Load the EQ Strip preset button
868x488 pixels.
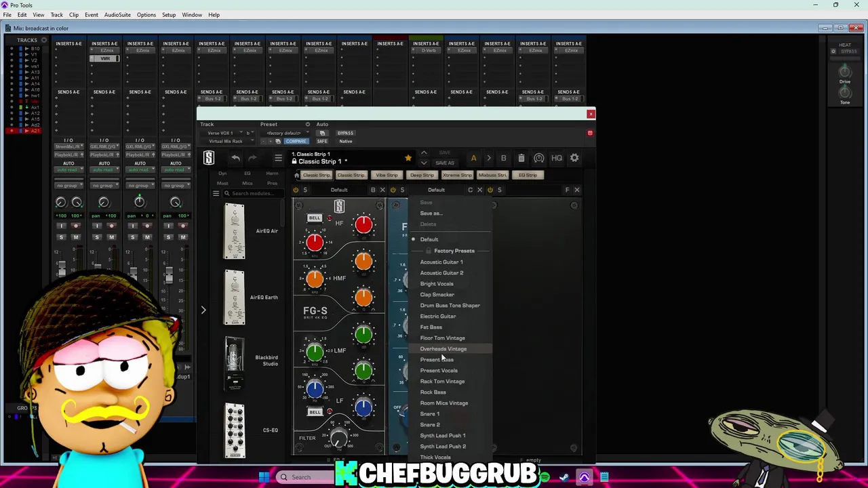coord(528,175)
